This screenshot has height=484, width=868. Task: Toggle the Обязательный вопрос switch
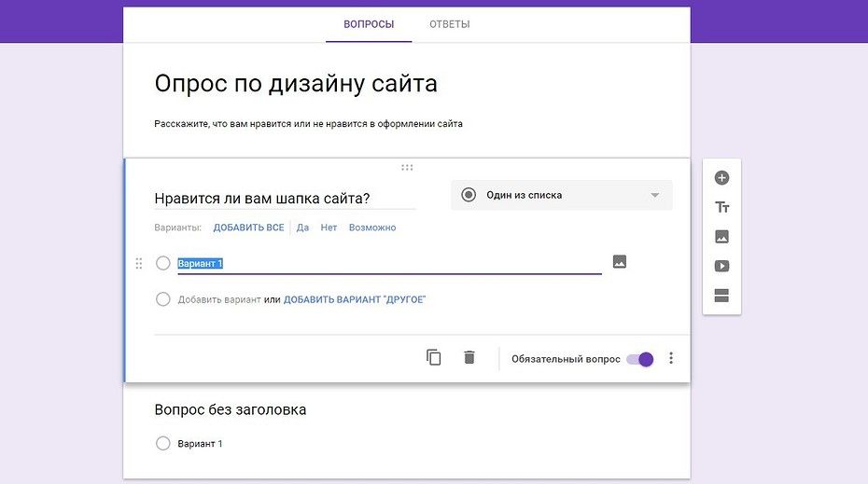tap(640, 359)
